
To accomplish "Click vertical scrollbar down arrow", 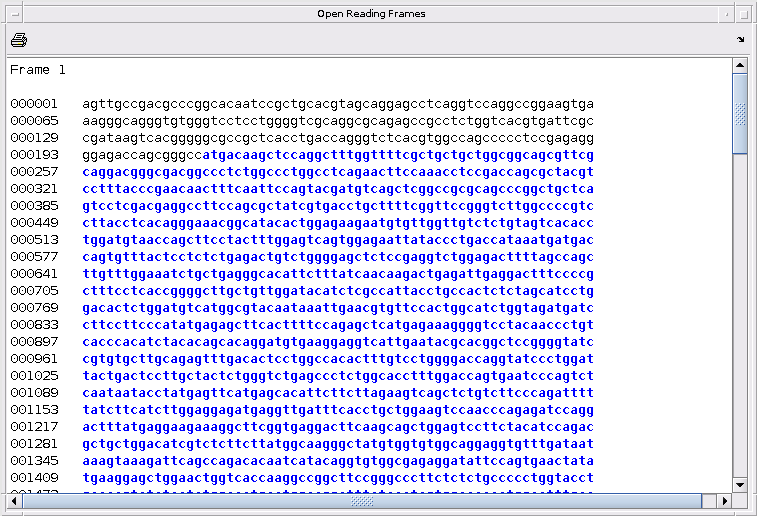I will coord(740,485).
